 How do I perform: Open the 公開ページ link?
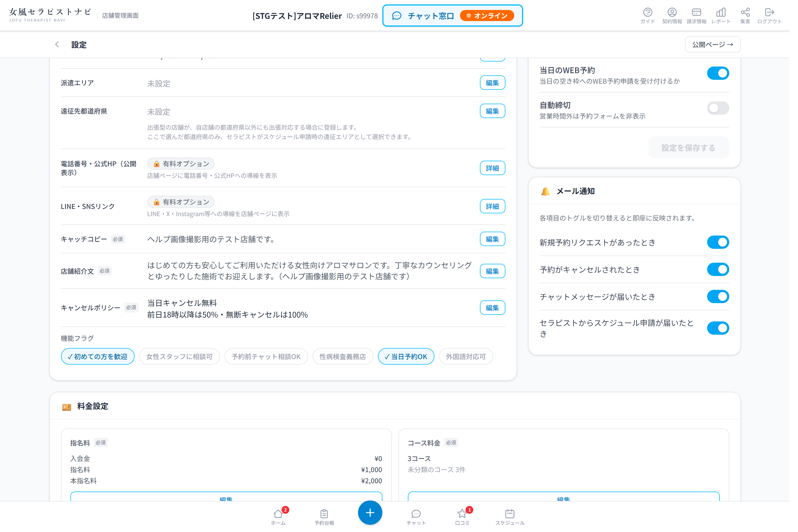coord(720,45)
